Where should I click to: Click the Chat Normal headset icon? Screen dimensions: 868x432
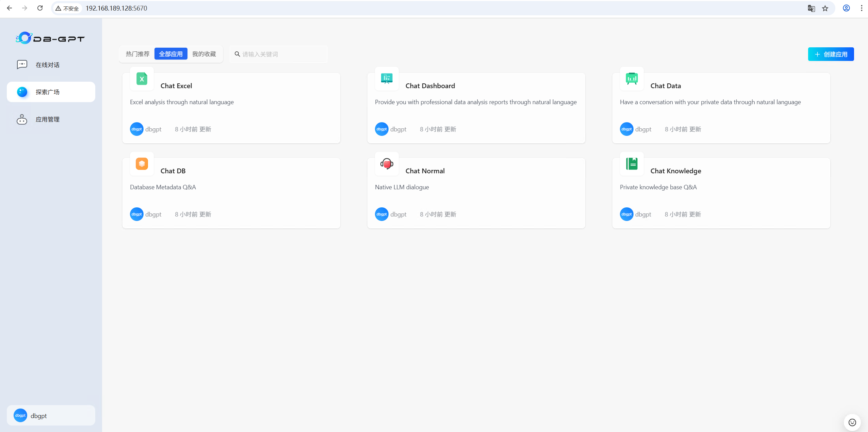pyautogui.click(x=387, y=164)
